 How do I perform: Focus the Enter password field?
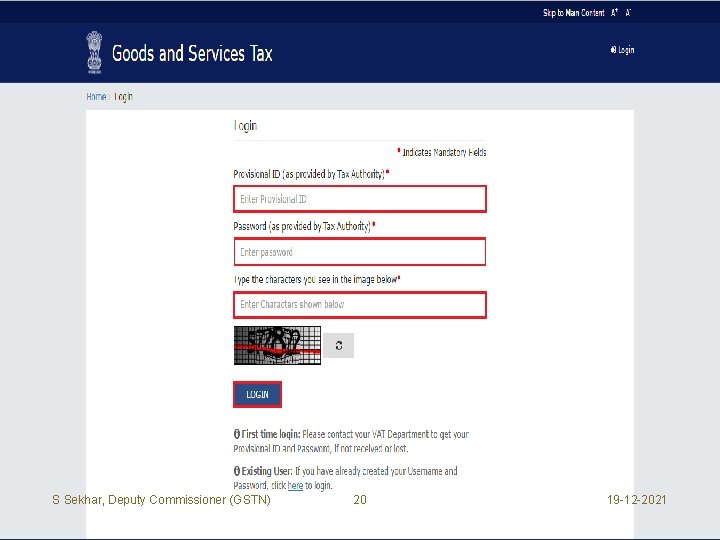pos(360,252)
